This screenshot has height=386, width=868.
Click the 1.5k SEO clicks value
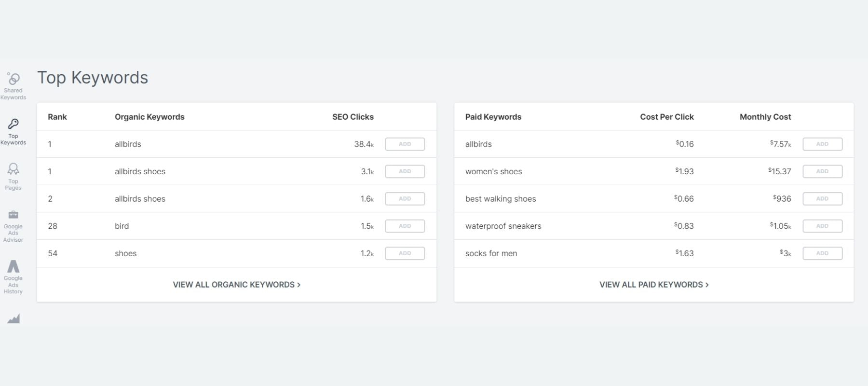tap(367, 226)
